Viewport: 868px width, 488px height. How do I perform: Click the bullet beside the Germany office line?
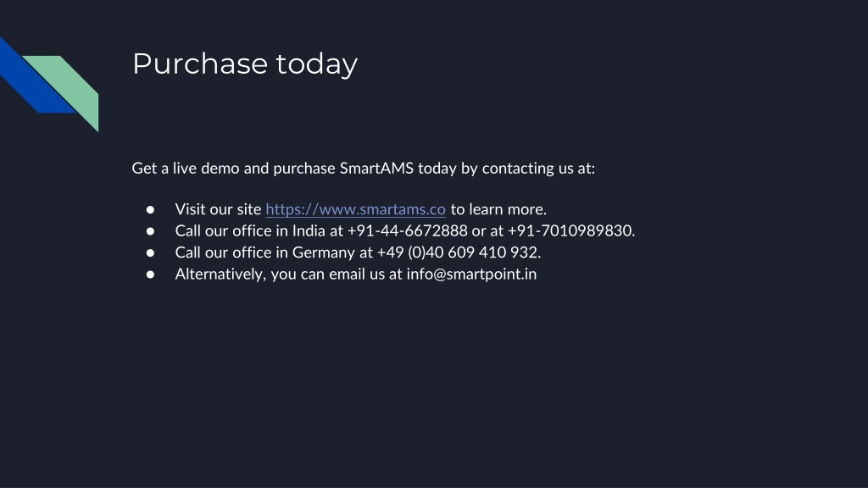coord(150,252)
